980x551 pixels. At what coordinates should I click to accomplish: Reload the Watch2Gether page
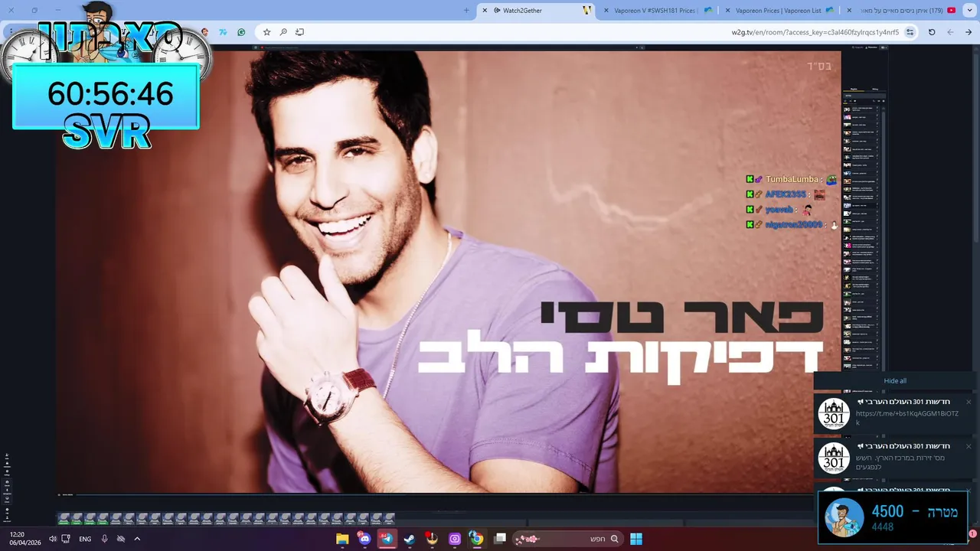coord(932,32)
